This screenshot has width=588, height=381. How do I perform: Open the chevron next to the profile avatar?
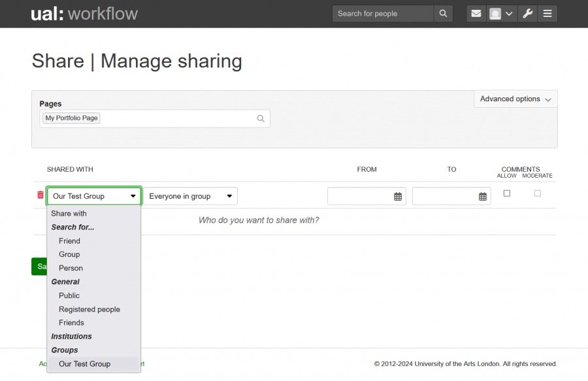509,13
